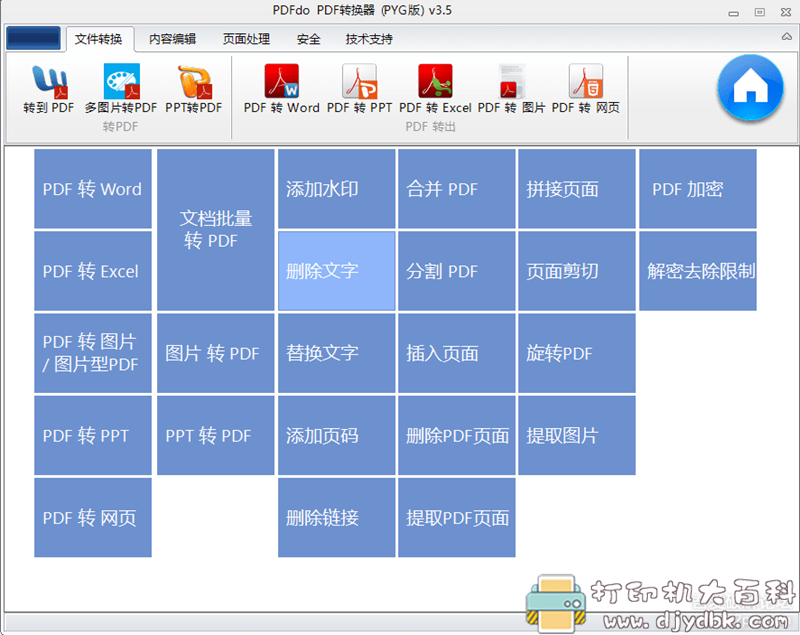Collapse the ribbon with the top-right arrow
The width and height of the screenshot is (800, 635).
click(x=787, y=37)
